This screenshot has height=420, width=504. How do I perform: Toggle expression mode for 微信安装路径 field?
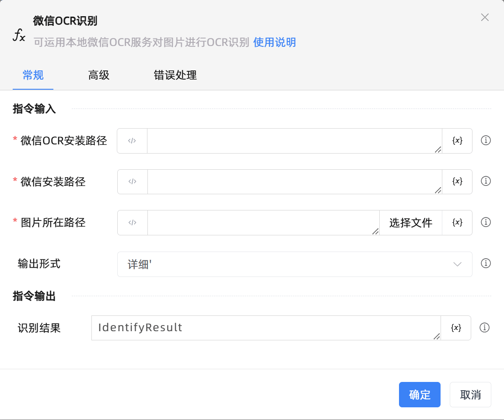[133, 182]
